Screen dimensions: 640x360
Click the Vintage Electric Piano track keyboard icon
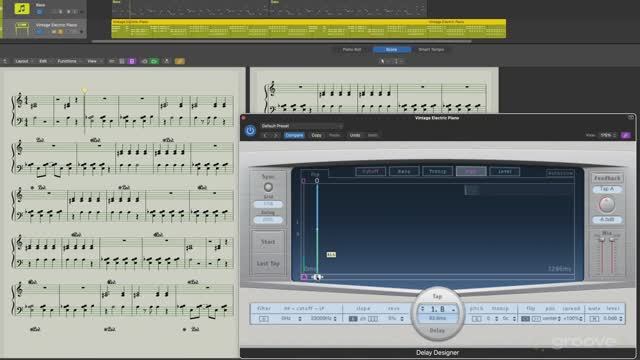click(x=22, y=29)
